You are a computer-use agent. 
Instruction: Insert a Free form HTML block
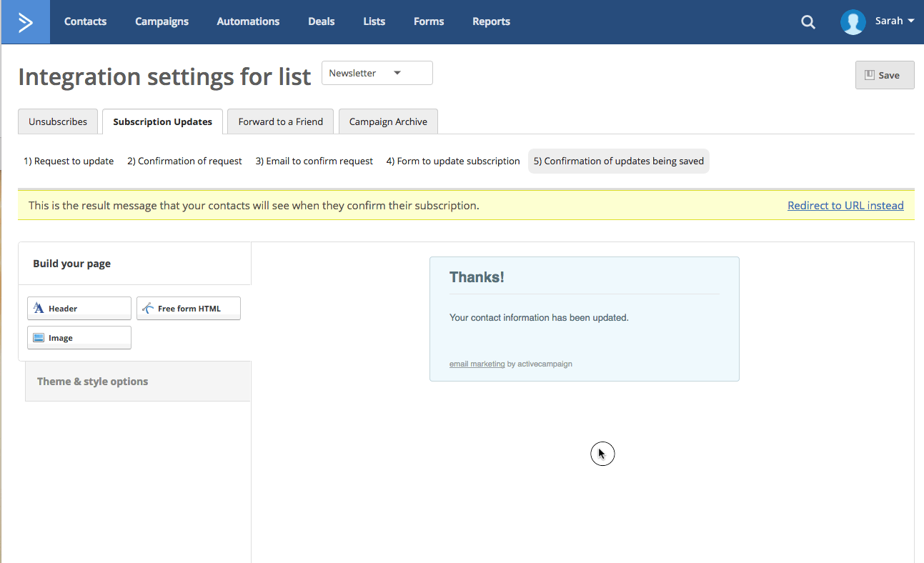188,308
